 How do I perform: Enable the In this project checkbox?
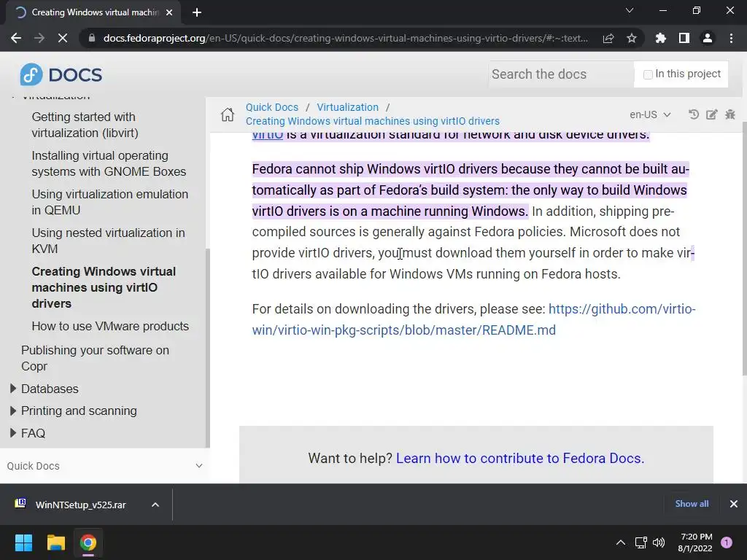[648, 74]
